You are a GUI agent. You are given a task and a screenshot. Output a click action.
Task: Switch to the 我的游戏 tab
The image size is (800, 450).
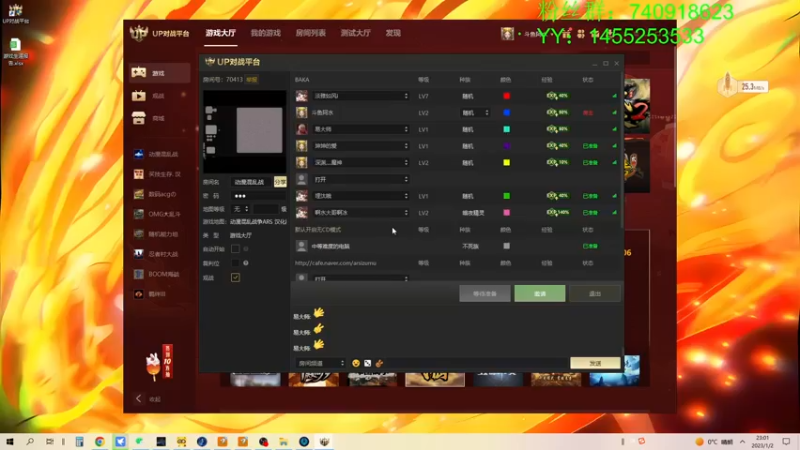(x=265, y=33)
